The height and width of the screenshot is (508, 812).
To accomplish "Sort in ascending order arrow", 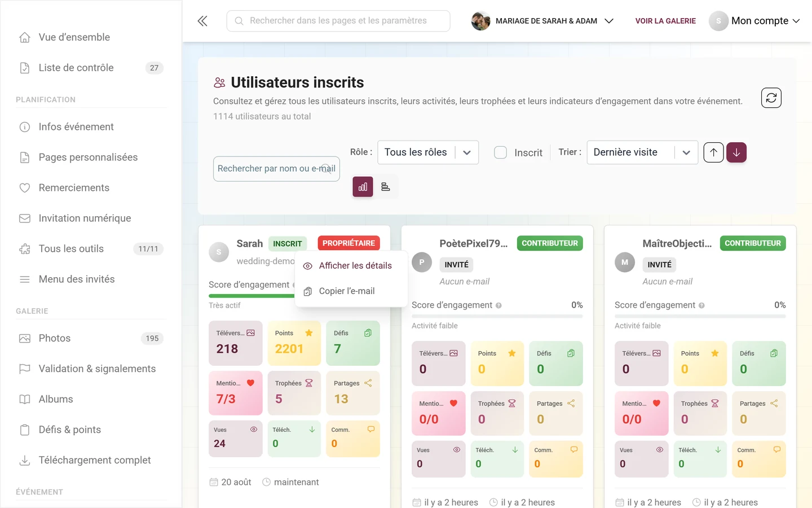I will pos(713,152).
